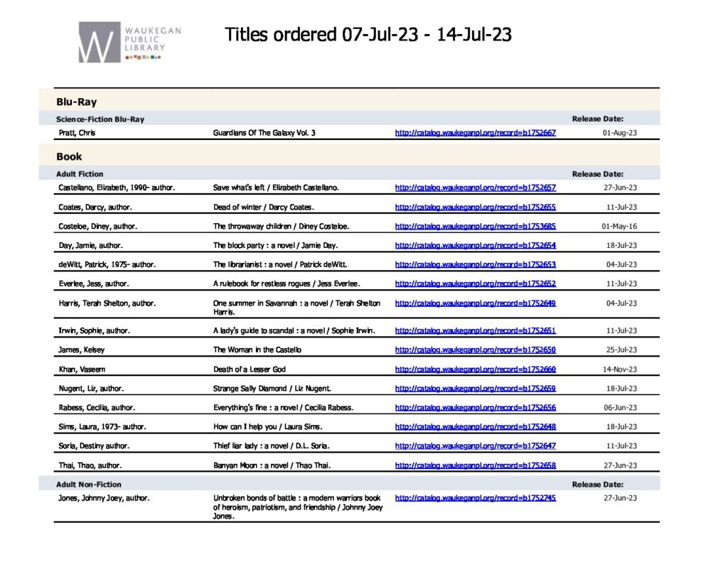Open link for Unbroken bonds of battle
The width and height of the screenshot is (728, 562).
476,498
